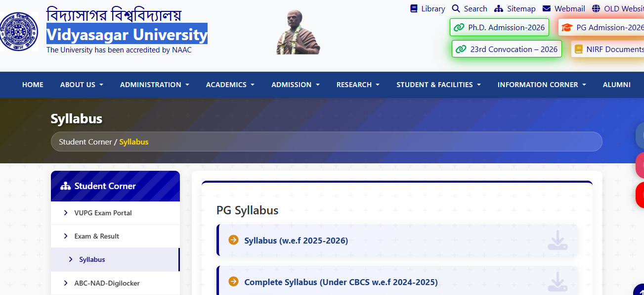
Task: Click the Vidyasagar University circular logo
Action: [18, 32]
